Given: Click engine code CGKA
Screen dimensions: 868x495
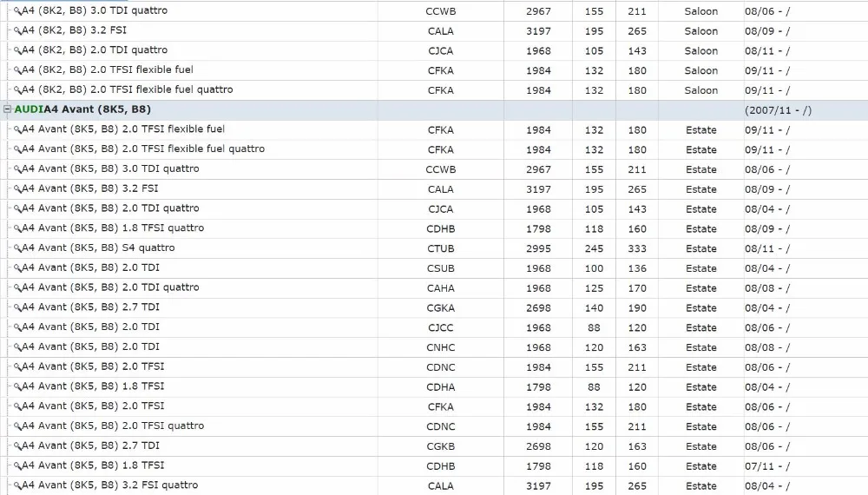Looking at the screenshot, I should pos(441,307).
